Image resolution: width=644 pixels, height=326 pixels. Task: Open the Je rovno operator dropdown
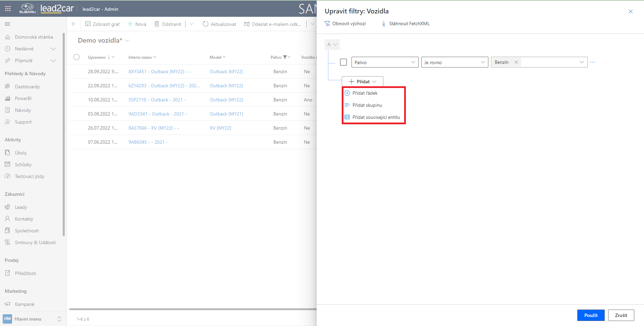coord(454,62)
